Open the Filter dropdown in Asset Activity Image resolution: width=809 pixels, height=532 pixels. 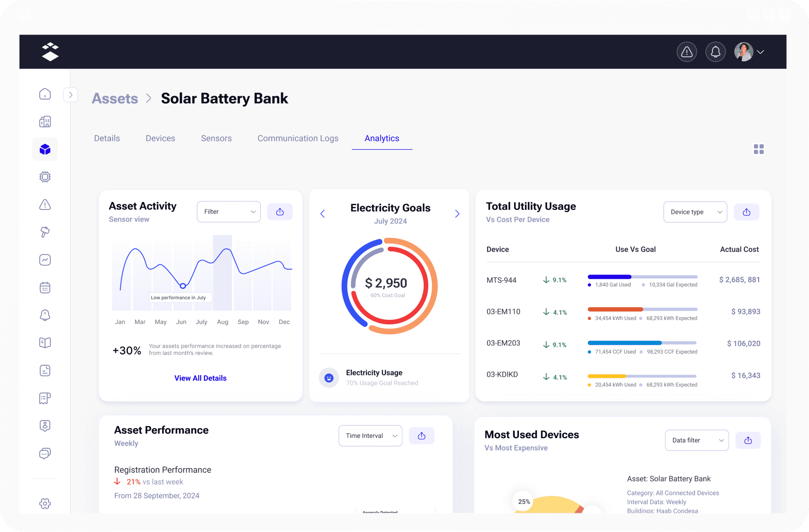point(228,212)
